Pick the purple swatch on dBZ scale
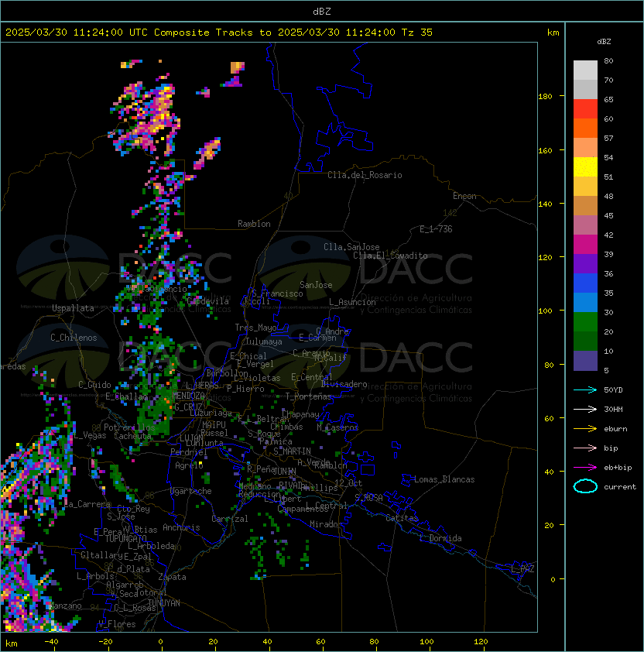This screenshot has width=644, height=652. click(585, 263)
